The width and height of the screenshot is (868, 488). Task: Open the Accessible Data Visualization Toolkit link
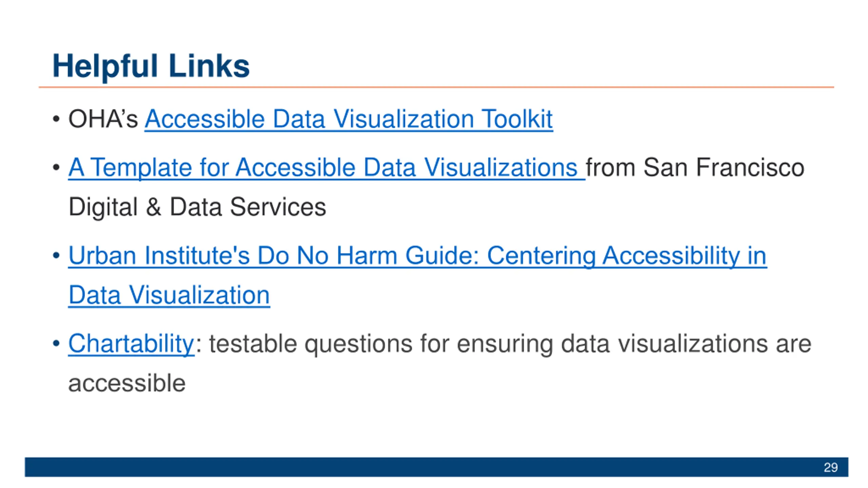tap(349, 119)
